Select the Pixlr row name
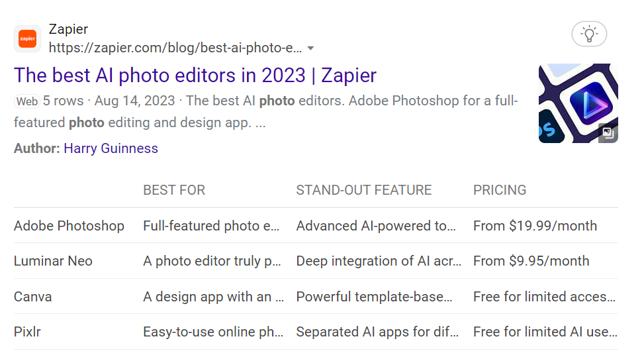 (27, 332)
